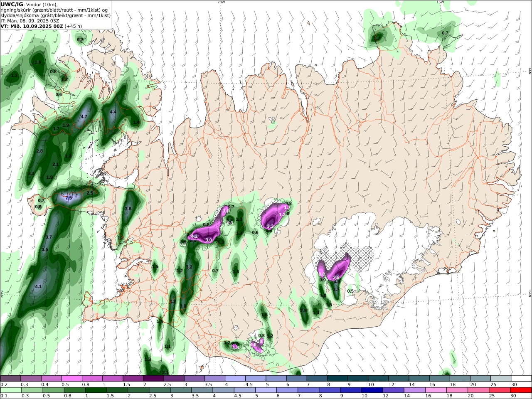This screenshot has height=399, width=532.
Task: Click the 3.3 snowfall value on purple patch
Action: pyautogui.click(x=270, y=226)
